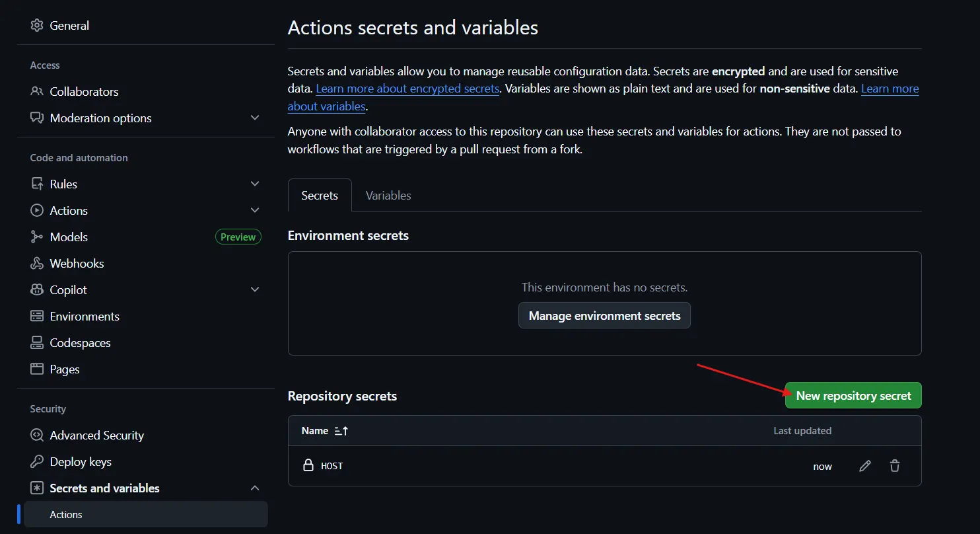Image resolution: width=980 pixels, height=534 pixels.
Task: Switch to the Variables tab
Action: (x=388, y=196)
